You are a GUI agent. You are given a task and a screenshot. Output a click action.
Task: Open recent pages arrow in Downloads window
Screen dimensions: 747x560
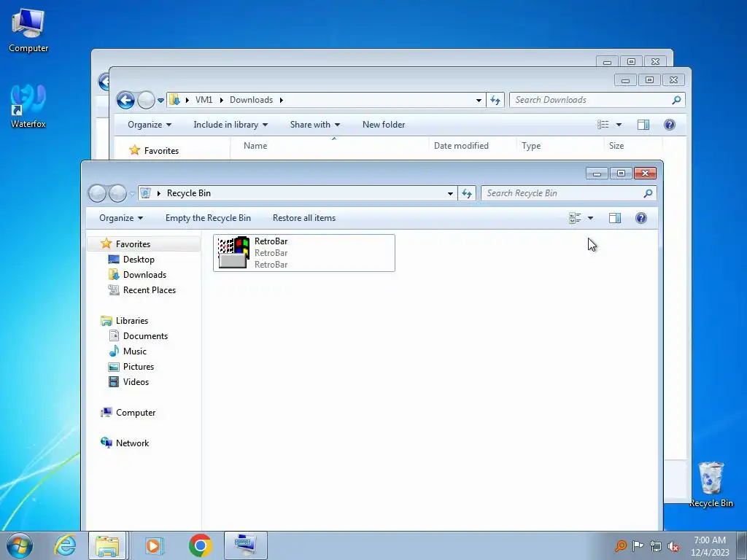[x=160, y=101]
